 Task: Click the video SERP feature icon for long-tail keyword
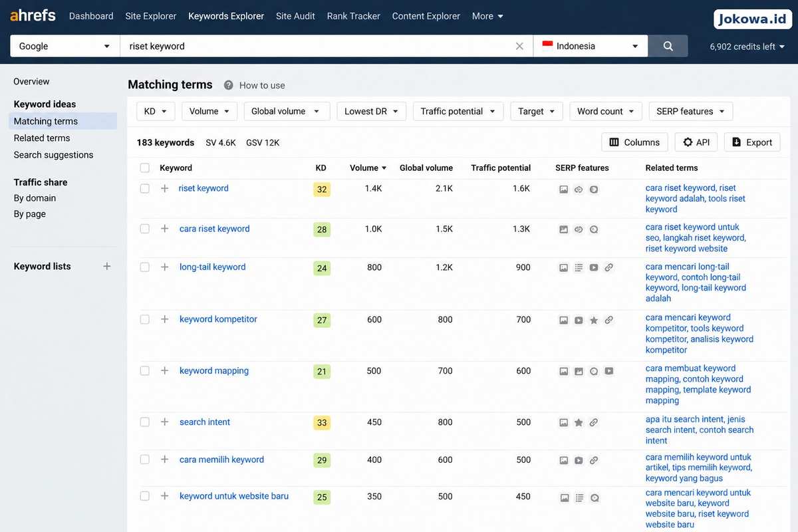coord(594,267)
